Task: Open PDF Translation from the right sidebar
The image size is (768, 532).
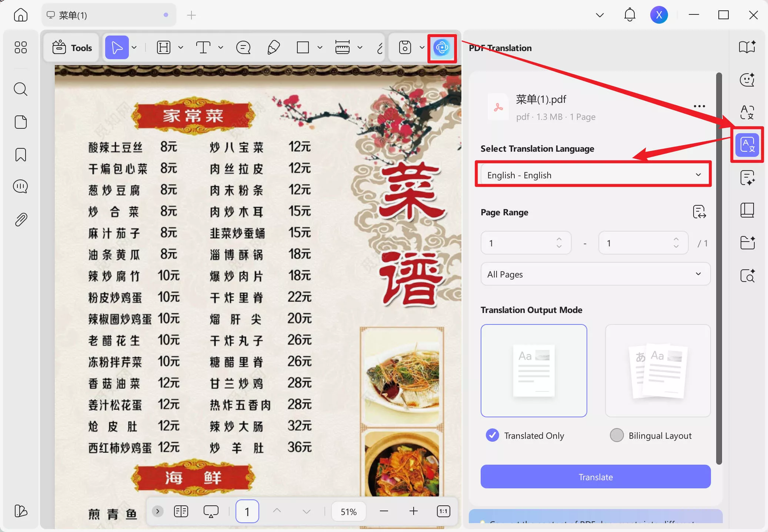Action: coord(747,145)
